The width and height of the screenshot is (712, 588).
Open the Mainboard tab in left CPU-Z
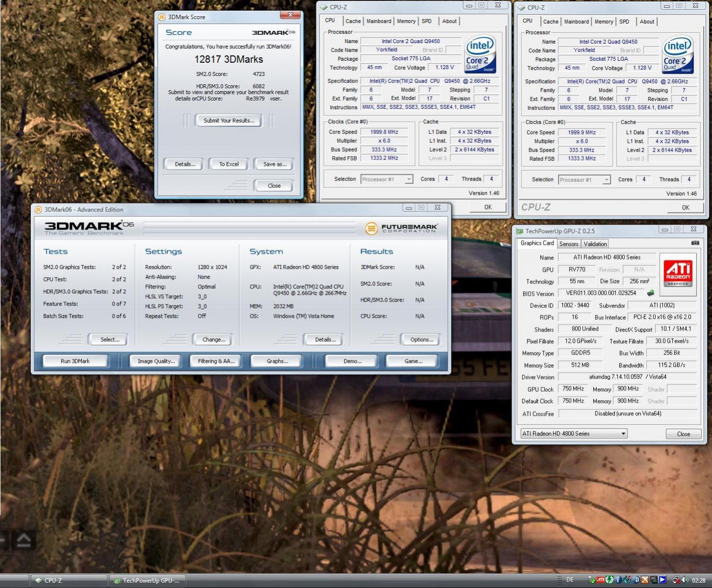[379, 21]
